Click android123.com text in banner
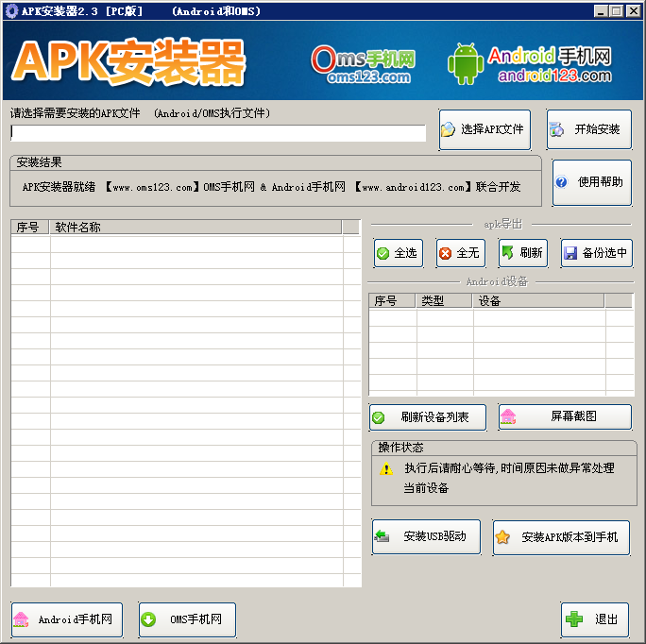The height and width of the screenshot is (644, 646). point(554,76)
